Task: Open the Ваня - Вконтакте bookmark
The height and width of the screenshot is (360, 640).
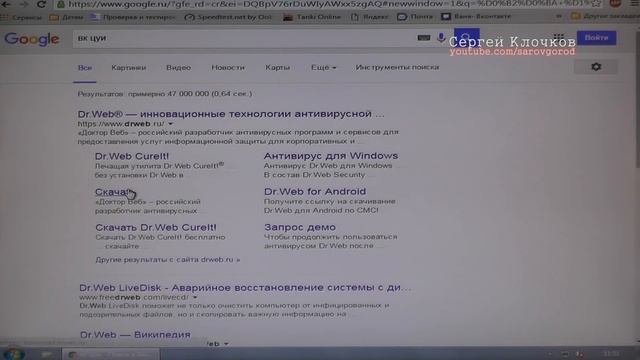Action: click(476, 17)
